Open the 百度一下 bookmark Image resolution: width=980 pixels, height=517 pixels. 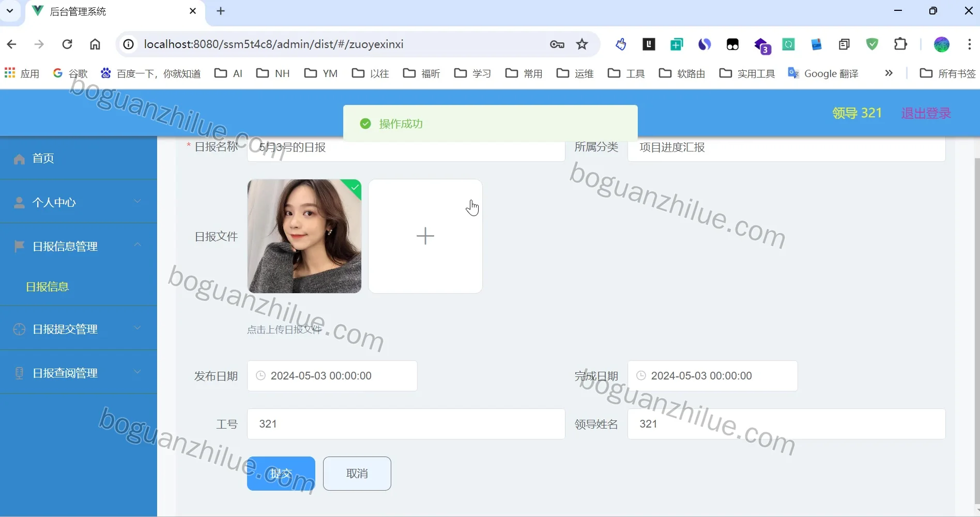151,73
